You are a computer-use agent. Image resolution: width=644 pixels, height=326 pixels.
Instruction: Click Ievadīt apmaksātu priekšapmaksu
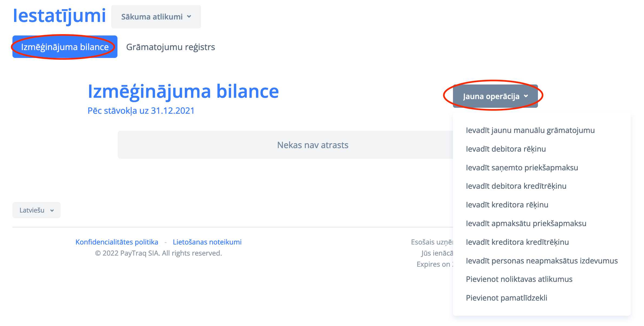[x=526, y=223]
